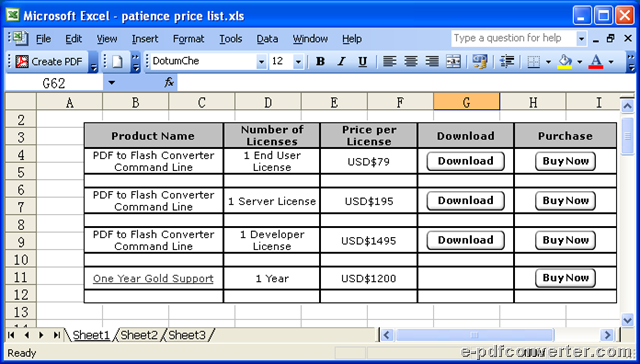This screenshot has height=364, width=640.
Task: Click the Insert Function fx icon
Action: (169, 83)
